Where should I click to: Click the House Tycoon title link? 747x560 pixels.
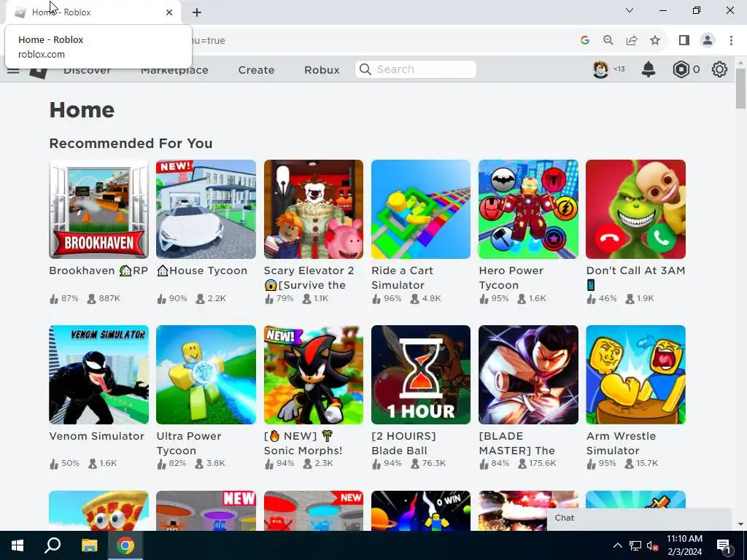pyautogui.click(x=202, y=271)
